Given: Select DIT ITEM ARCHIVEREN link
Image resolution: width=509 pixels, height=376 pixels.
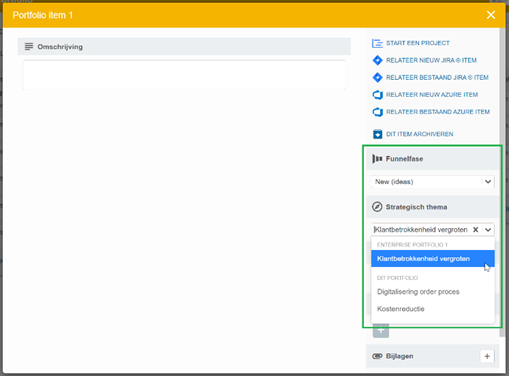Looking at the screenshot, I should (420, 134).
